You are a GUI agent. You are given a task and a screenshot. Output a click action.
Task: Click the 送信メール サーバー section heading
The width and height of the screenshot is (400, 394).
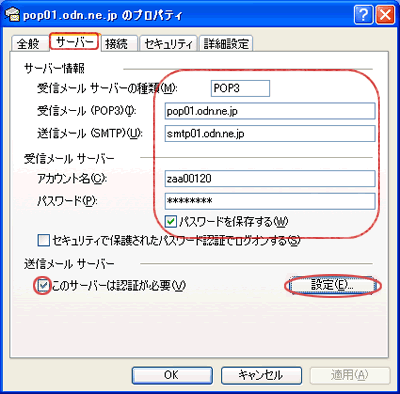(x=69, y=264)
